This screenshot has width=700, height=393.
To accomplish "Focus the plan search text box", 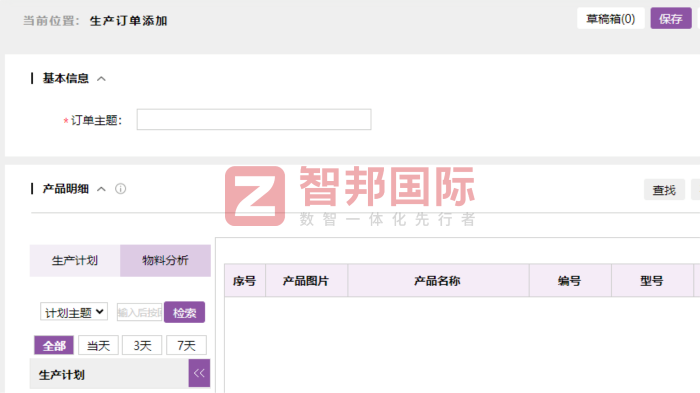I will tap(140, 312).
